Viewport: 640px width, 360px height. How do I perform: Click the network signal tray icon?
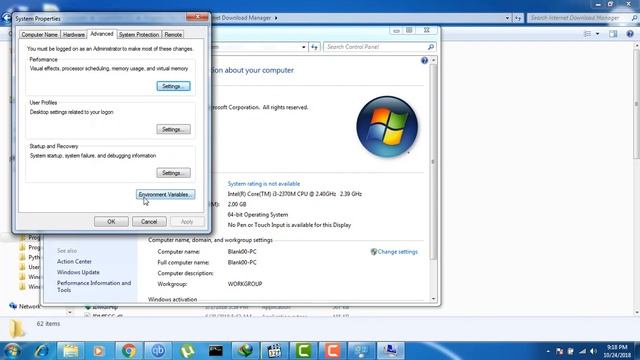(582, 351)
